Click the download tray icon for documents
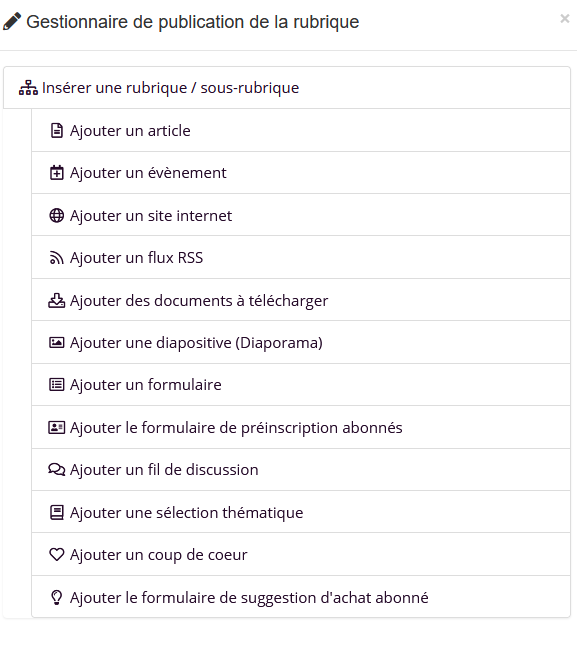Image resolution: width=577 pixels, height=645 pixels. [56, 301]
